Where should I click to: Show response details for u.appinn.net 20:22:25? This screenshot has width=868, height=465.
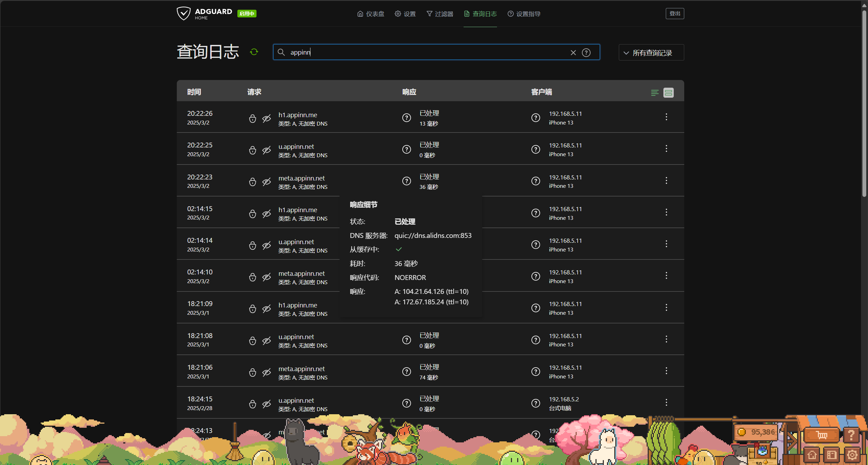coord(407,150)
